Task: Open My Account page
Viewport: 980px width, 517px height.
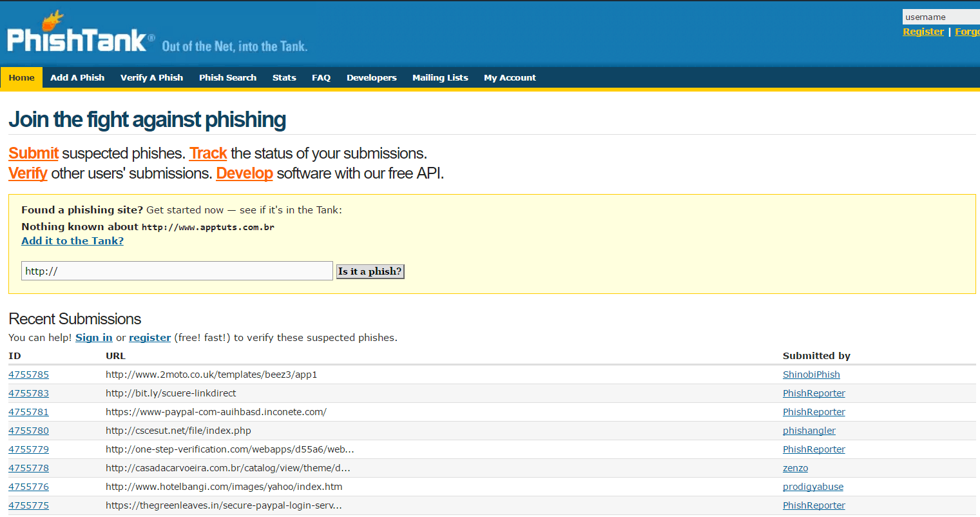Action: [510, 77]
